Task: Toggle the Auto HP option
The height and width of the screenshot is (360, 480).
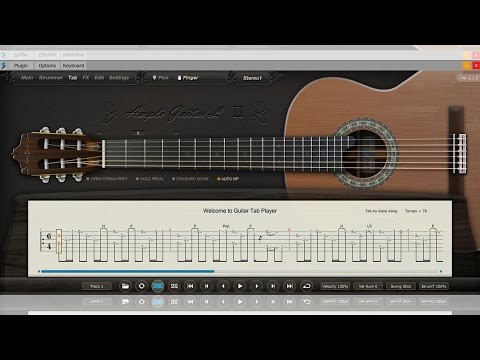Action: [x=228, y=179]
